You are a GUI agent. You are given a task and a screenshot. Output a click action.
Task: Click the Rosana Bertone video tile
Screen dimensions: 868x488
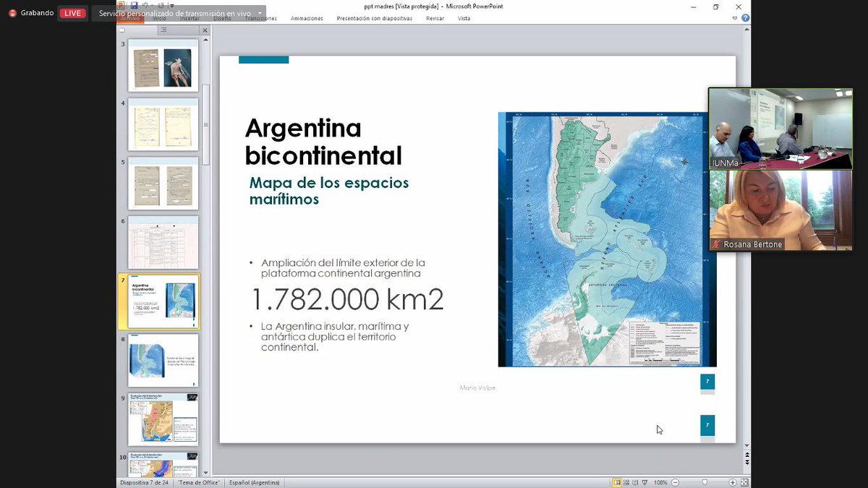780,210
